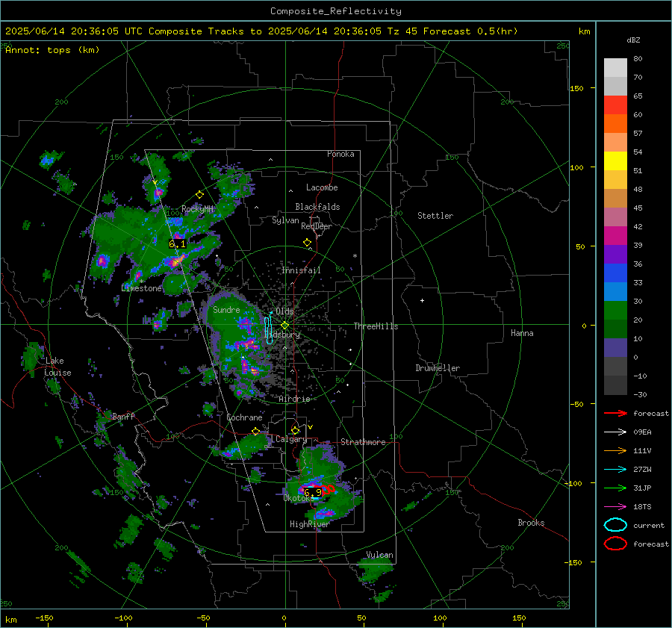The width and height of the screenshot is (672, 628).
Task: Click the Calgary city label
Action: (291, 439)
